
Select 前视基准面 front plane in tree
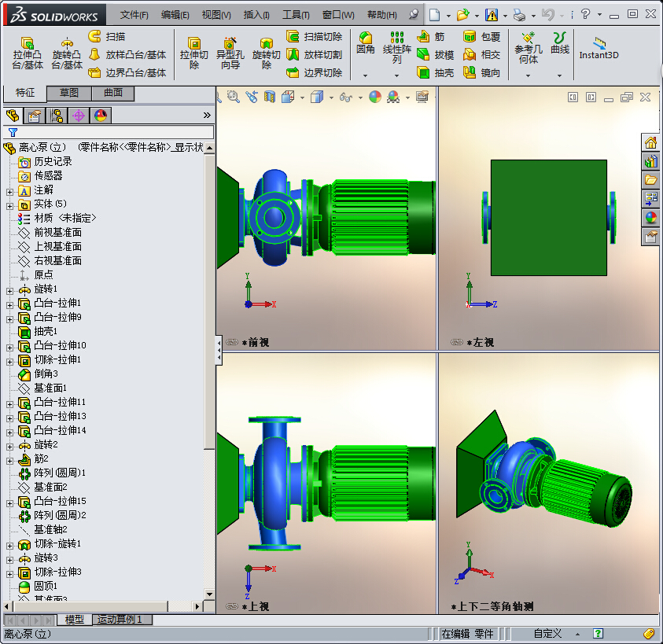point(58,233)
